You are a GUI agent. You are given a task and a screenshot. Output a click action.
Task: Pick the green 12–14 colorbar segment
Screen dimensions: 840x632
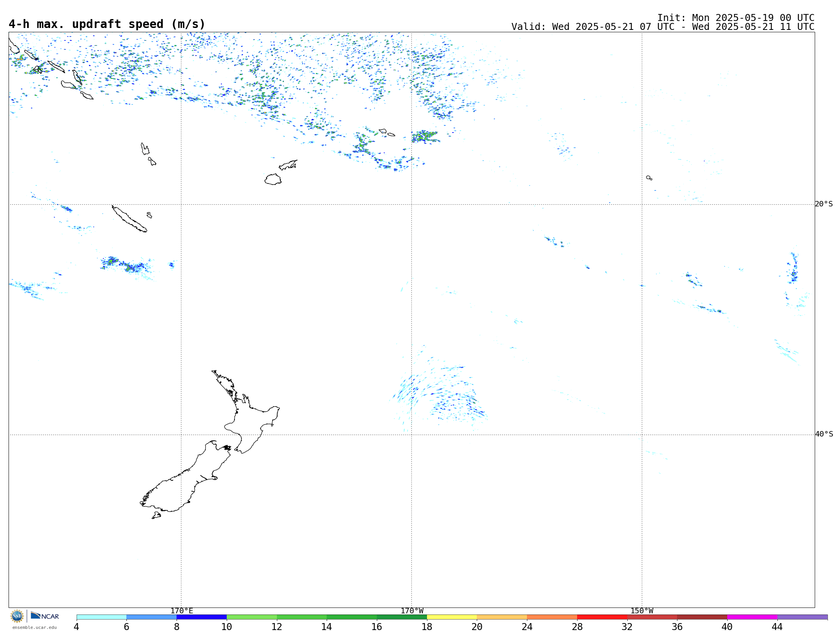(302, 617)
